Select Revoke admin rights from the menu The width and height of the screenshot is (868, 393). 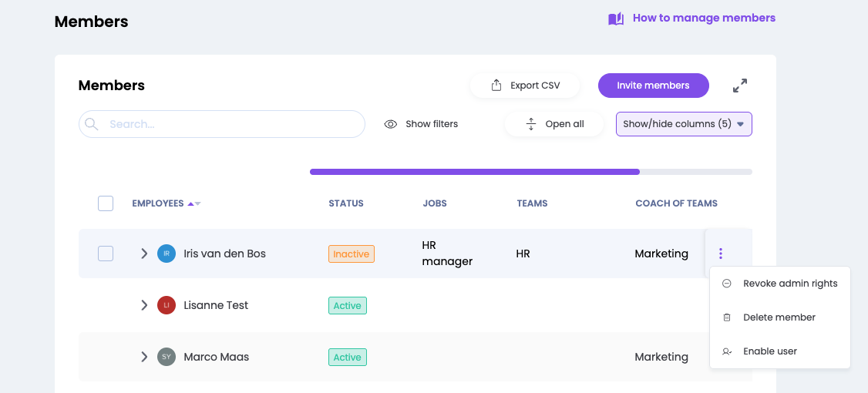coord(789,284)
